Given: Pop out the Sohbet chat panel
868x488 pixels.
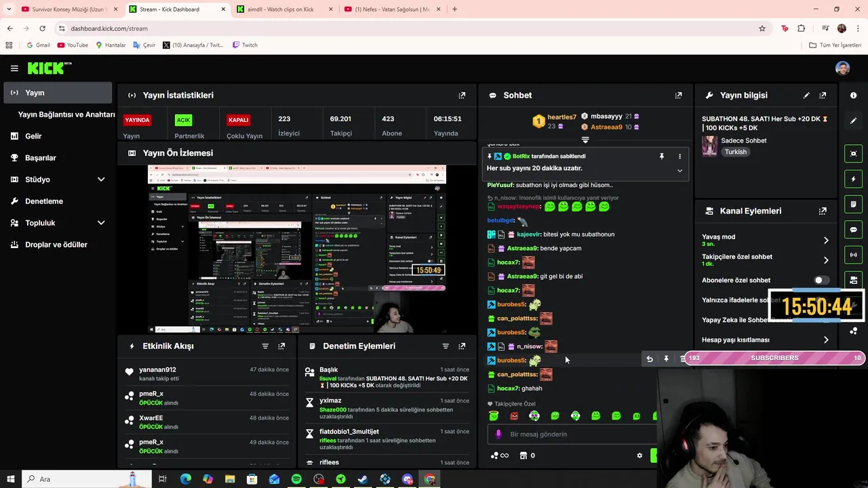Looking at the screenshot, I should 678,96.
